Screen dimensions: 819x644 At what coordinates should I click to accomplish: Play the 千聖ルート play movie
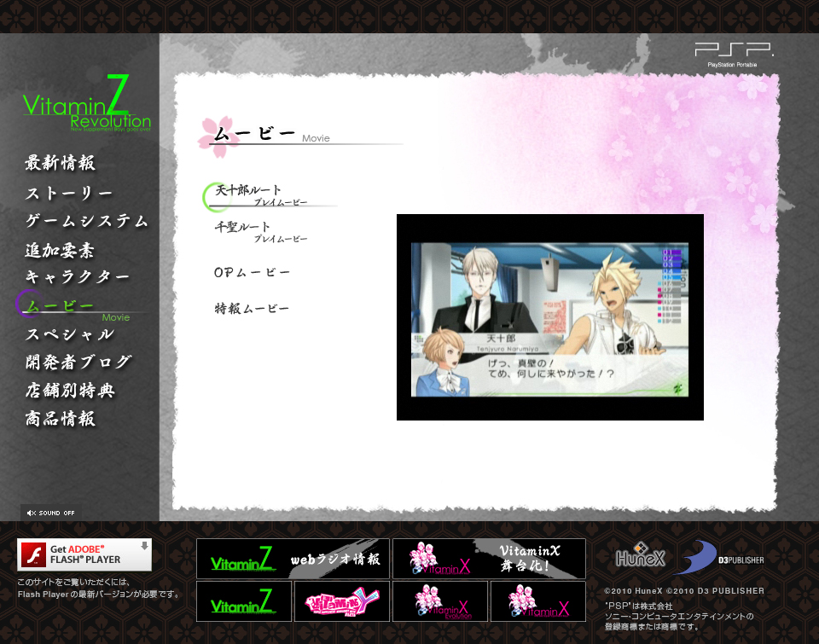pos(261,231)
